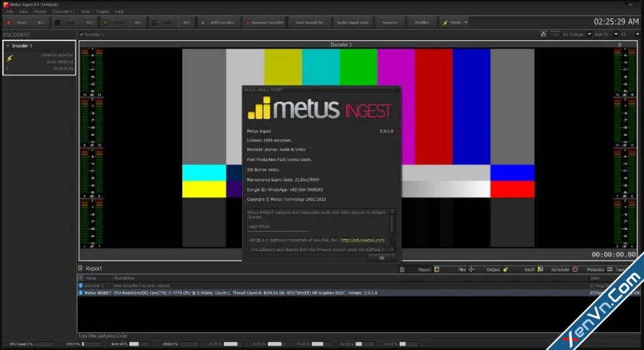This screenshot has width=644, height=350.
Task: Click ALL button next to Pause
Action: point(138,23)
